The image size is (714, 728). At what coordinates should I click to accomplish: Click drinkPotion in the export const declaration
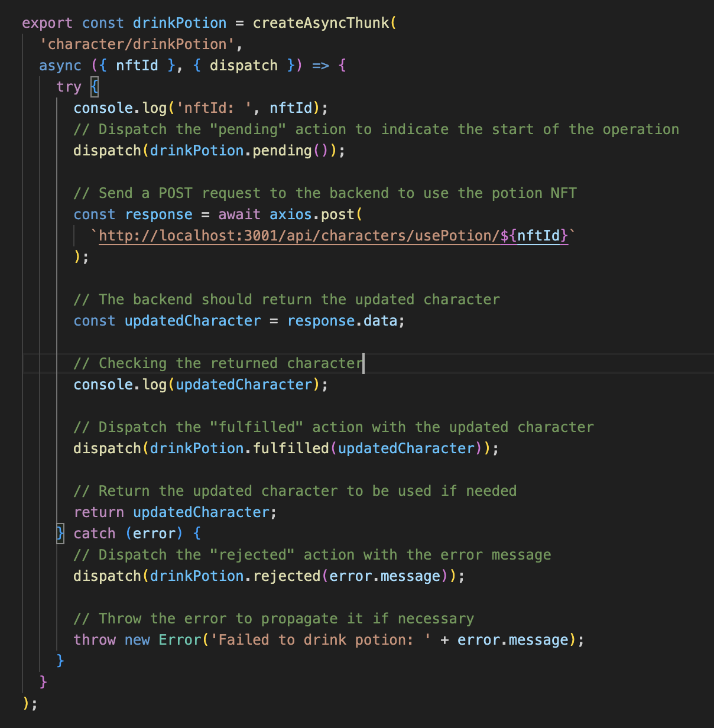pos(180,23)
